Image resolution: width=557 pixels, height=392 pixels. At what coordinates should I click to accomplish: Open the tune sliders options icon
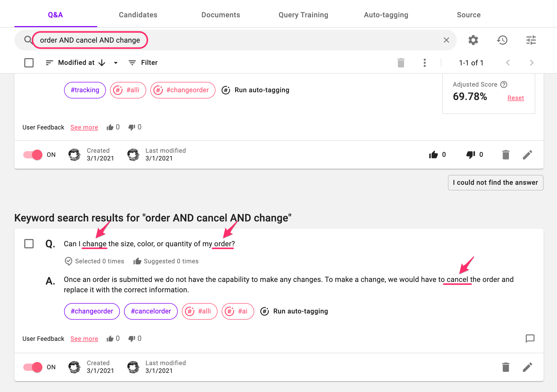[531, 40]
